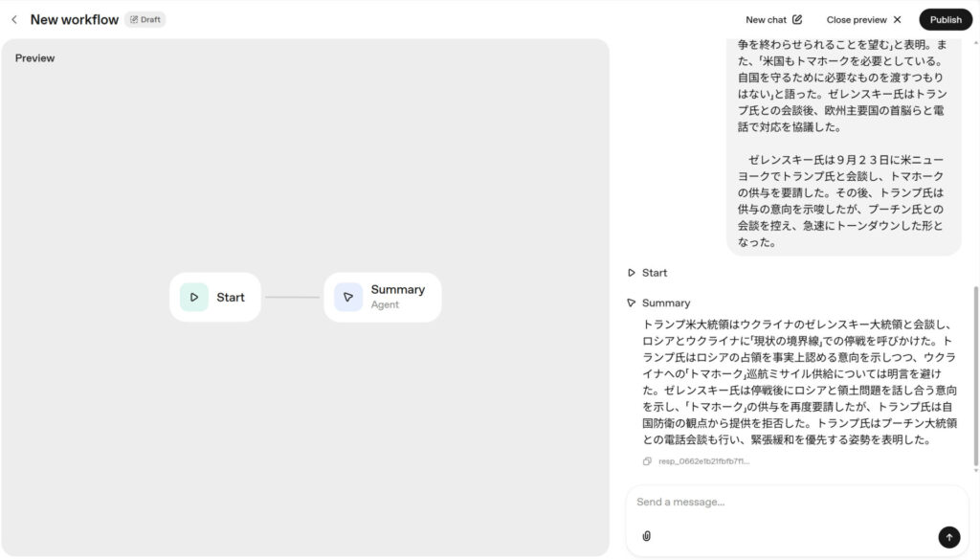Select the Start node on the canvas
This screenshot has width=980, height=560.
click(x=215, y=297)
